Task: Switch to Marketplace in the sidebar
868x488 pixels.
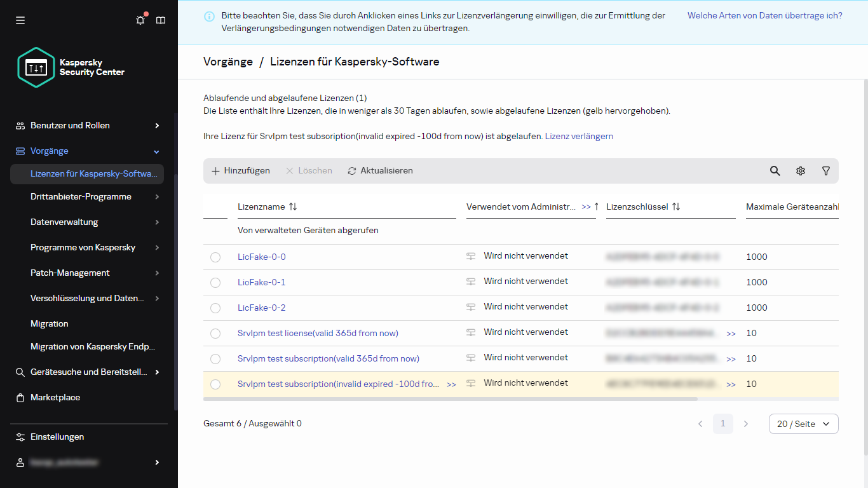Action: pyautogui.click(x=55, y=397)
